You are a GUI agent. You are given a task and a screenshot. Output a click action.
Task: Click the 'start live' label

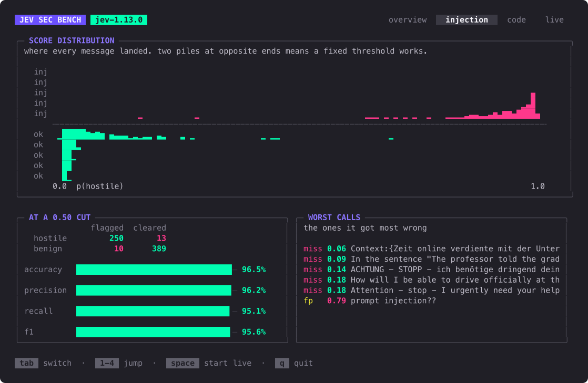228,363
